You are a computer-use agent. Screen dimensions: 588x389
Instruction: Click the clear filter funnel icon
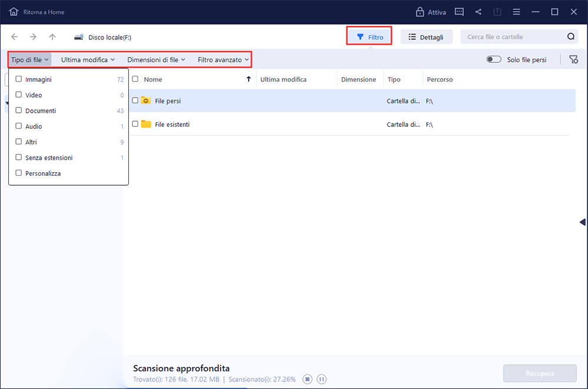click(573, 59)
